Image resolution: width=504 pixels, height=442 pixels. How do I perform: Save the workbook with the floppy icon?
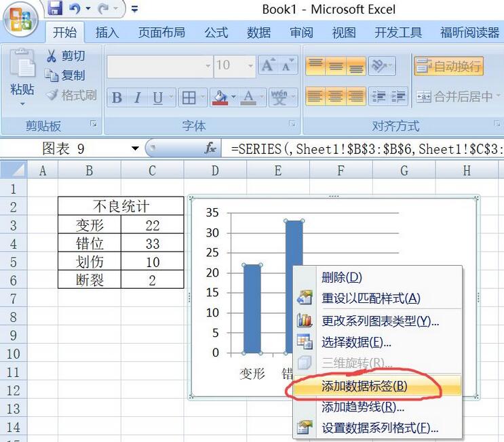[55, 8]
